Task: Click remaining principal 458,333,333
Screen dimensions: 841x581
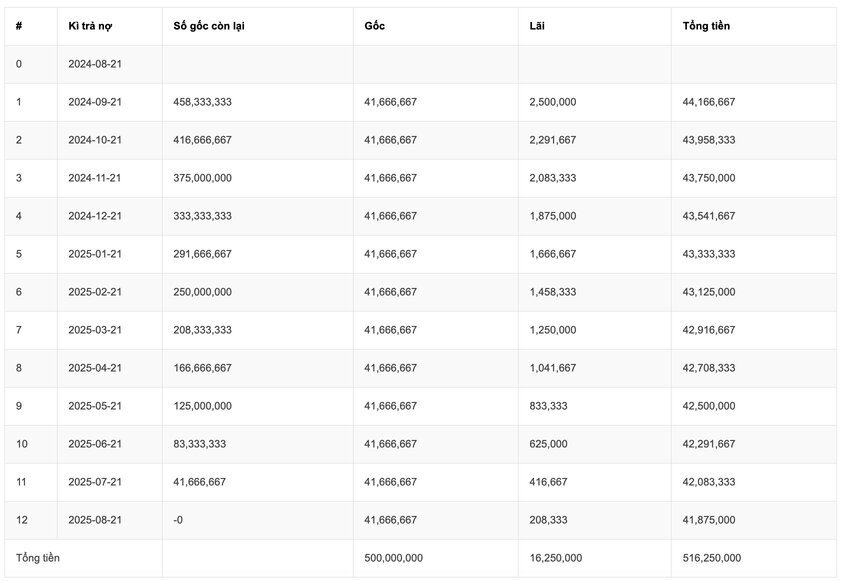Action: (x=203, y=102)
